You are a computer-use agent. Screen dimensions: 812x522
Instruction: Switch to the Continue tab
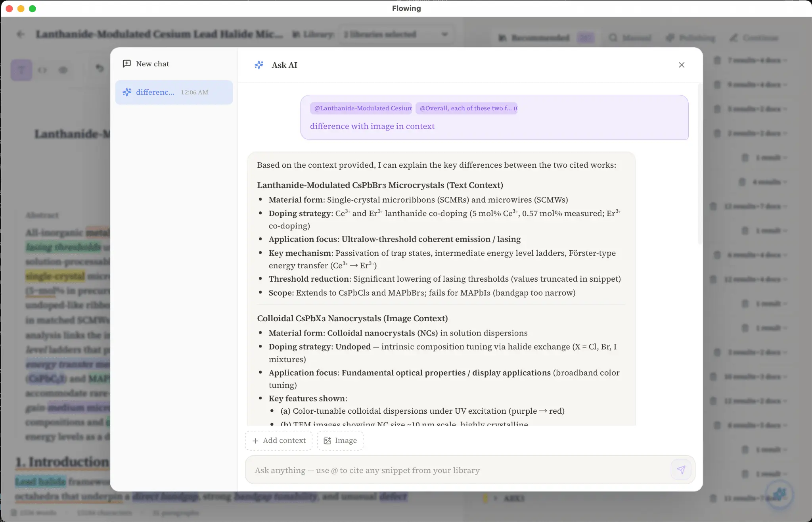[754, 38]
